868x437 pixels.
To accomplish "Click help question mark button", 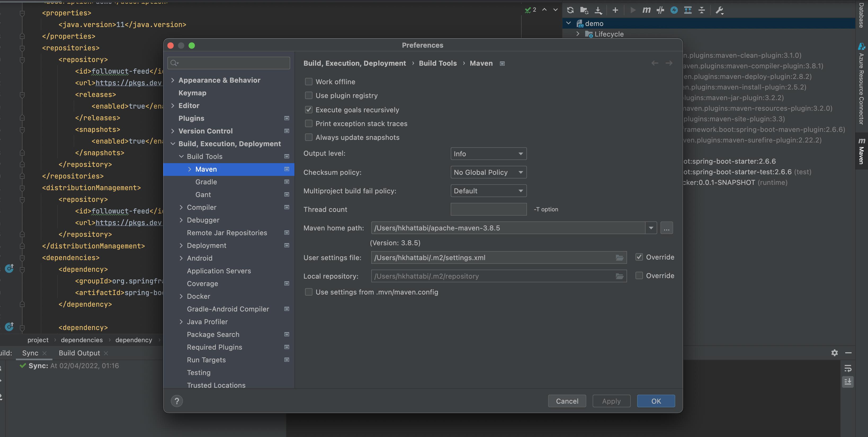I will point(177,401).
